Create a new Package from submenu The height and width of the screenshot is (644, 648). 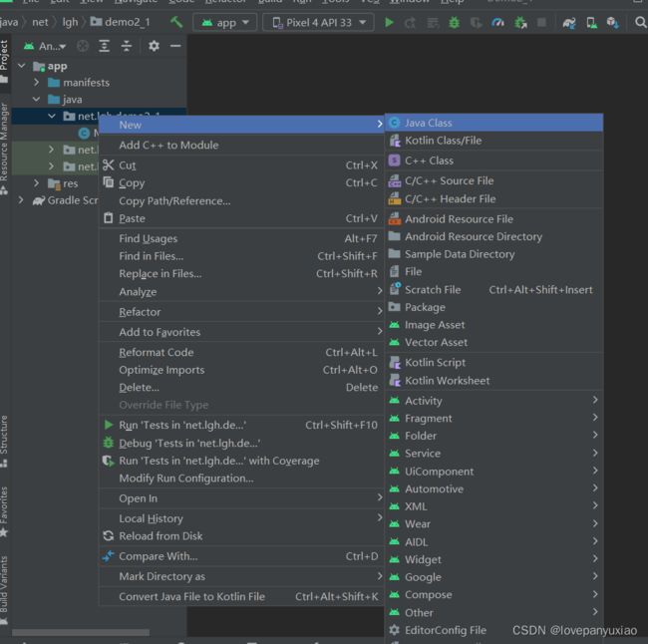tap(493, 307)
